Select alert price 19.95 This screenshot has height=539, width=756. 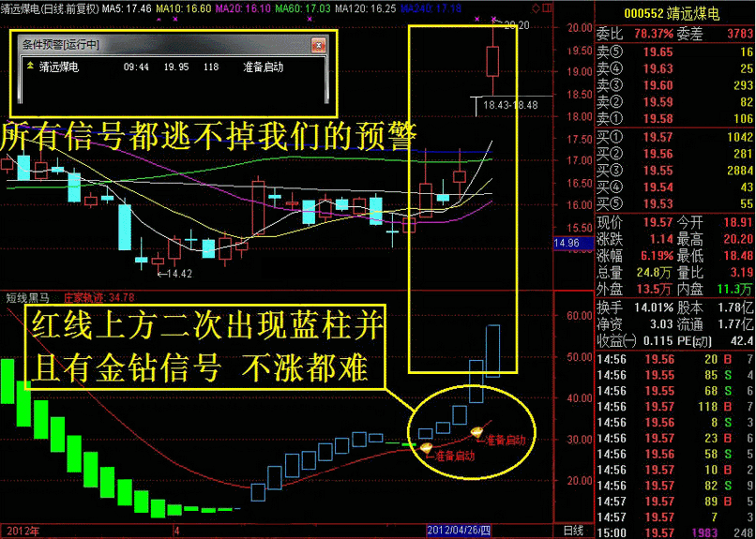176,67
